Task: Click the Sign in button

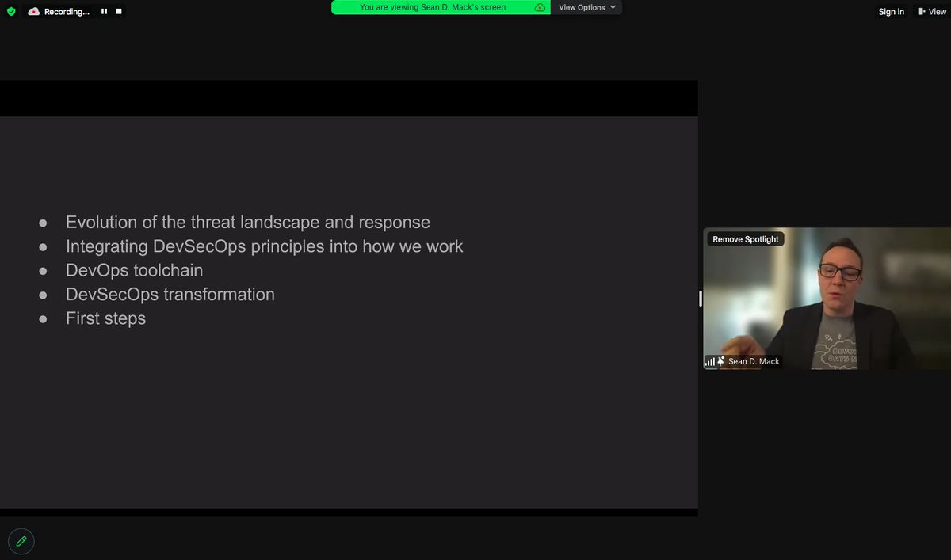Action: (x=892, y=12)
